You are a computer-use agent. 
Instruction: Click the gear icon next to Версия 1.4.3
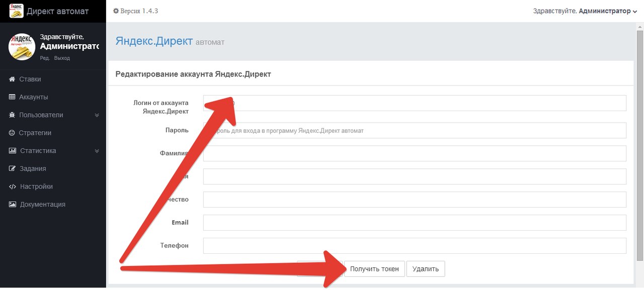tap(116, 11)
